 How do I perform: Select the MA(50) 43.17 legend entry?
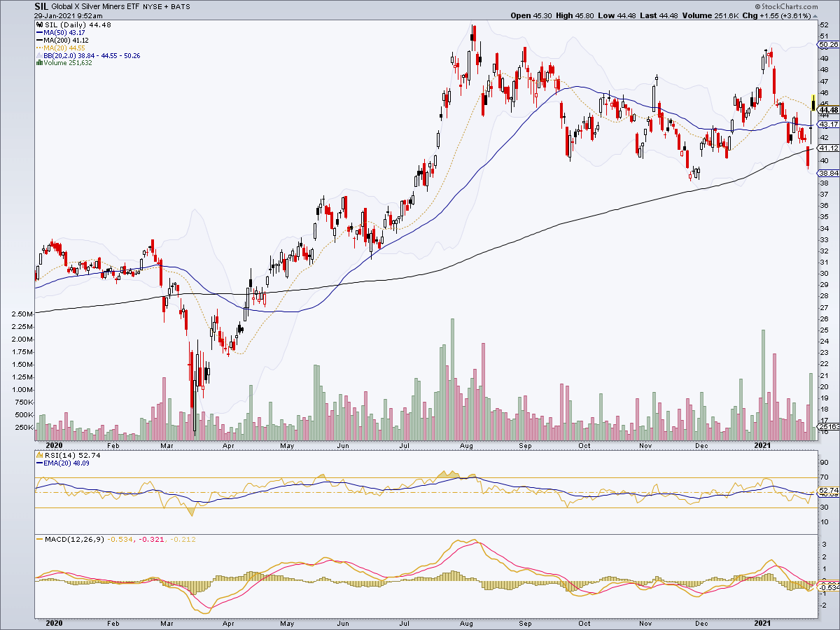click(62, 32)
